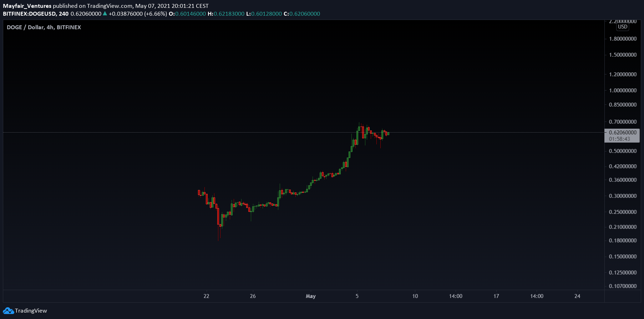Viewport: 644px width, 319px height.
Task: Click the USD currency label on the price axis
Action: (x=623, y=27)
